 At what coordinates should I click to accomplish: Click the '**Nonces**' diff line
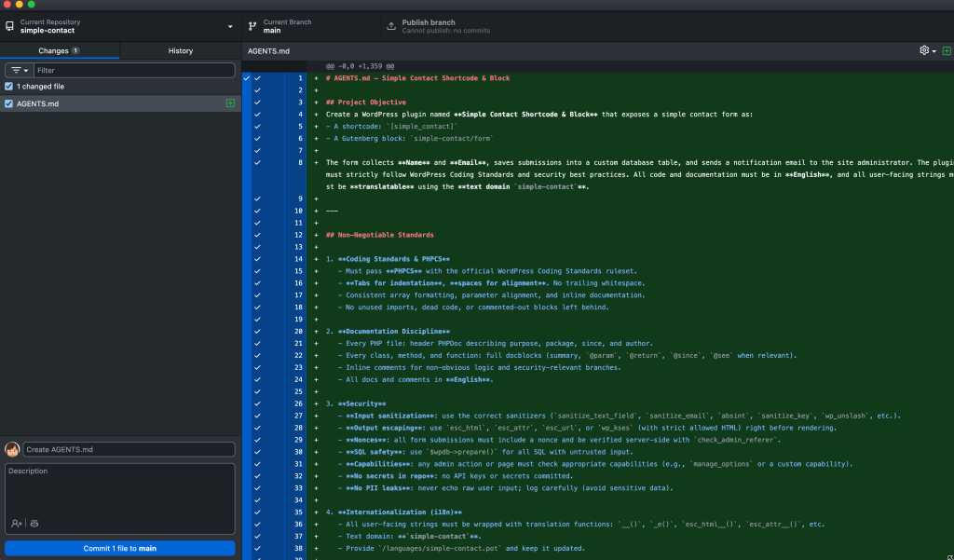click(x=559, y=440)
